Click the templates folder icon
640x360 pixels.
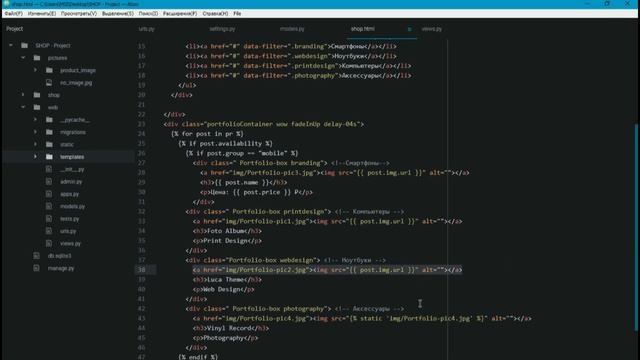click(49, 156)
